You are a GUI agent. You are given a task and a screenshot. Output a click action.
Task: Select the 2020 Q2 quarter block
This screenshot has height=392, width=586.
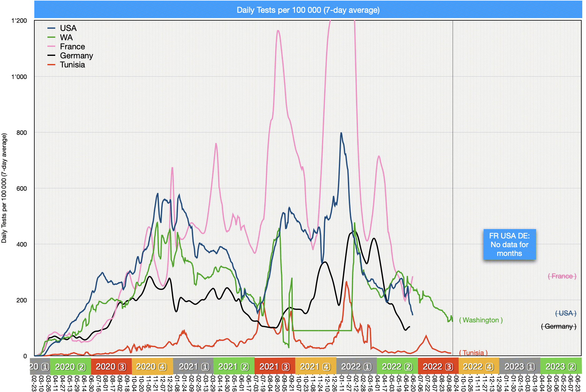click(x=70, y=366)
